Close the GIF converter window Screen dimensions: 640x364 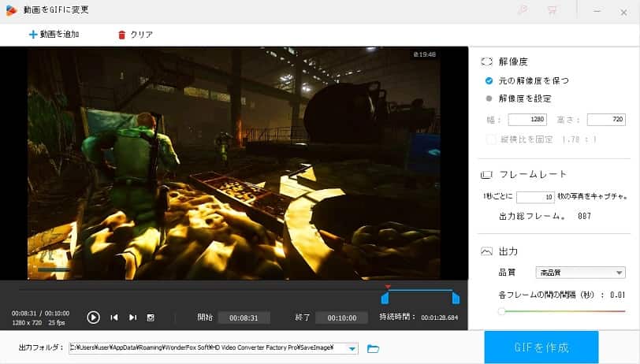click(623, 13)
